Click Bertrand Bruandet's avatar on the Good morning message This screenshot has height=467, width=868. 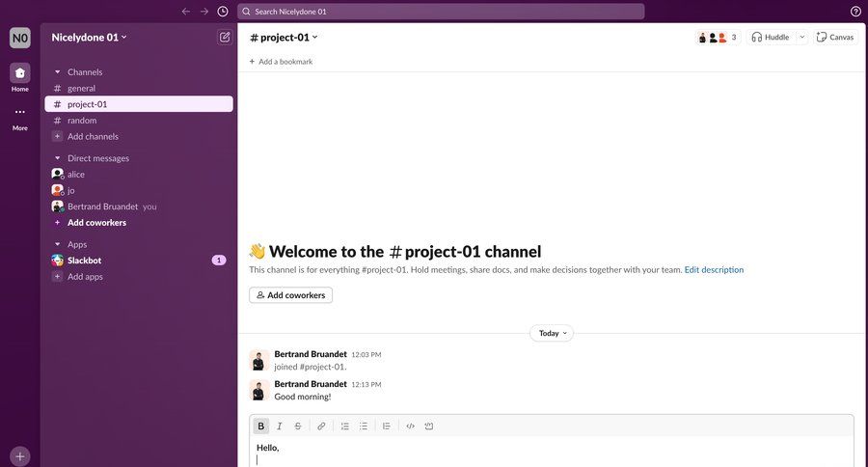click(x=258, y=391)
